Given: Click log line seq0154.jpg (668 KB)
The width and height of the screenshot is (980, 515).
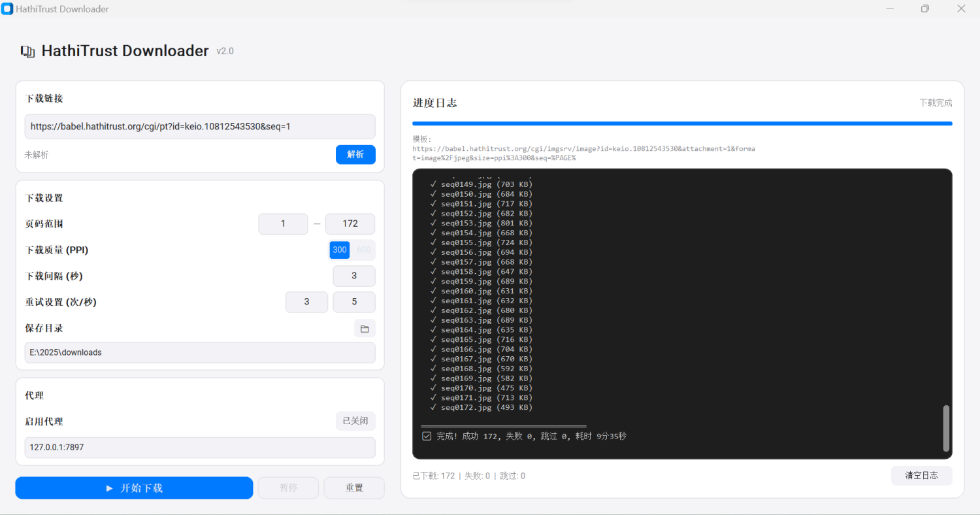Looking at the screenshot, I should click(x=482, y=233).
